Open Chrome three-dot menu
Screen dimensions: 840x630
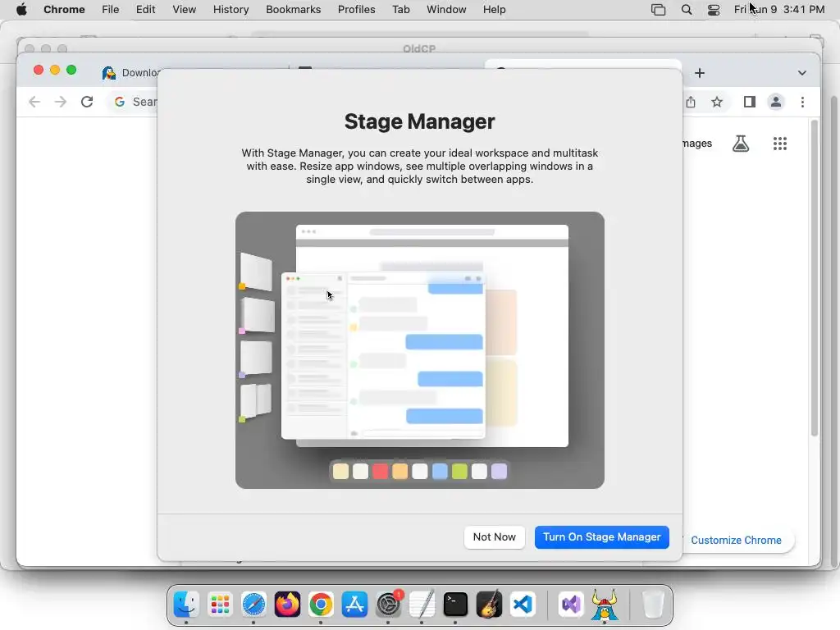point(802,102)
